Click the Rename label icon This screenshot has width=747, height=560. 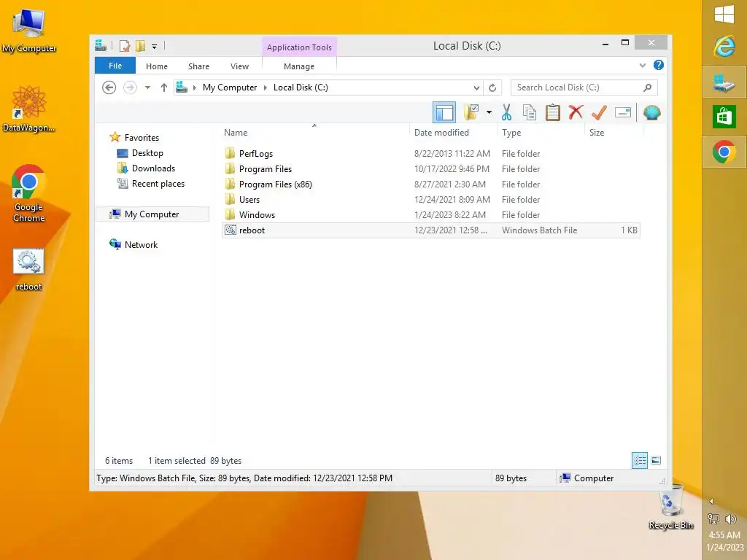[623, 113]
